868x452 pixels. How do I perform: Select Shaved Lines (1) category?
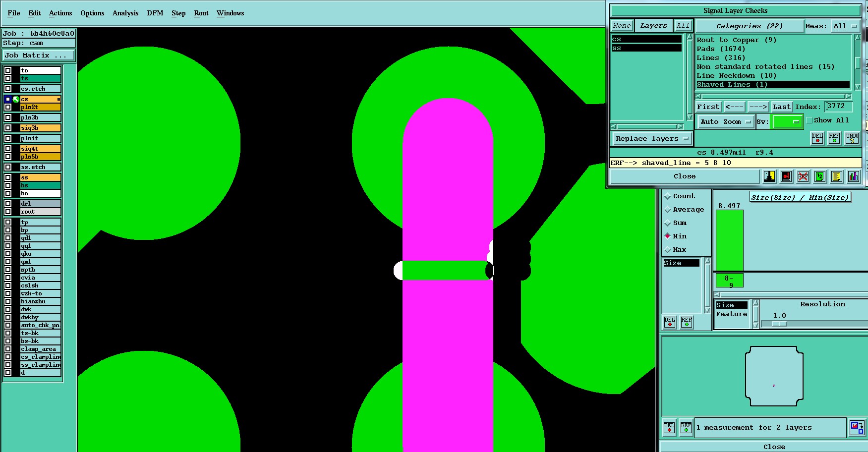click(773, 85)
